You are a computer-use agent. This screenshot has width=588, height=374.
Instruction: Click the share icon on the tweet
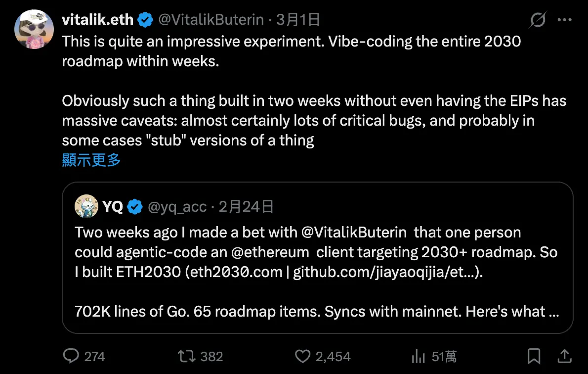(x=563, y=356)
